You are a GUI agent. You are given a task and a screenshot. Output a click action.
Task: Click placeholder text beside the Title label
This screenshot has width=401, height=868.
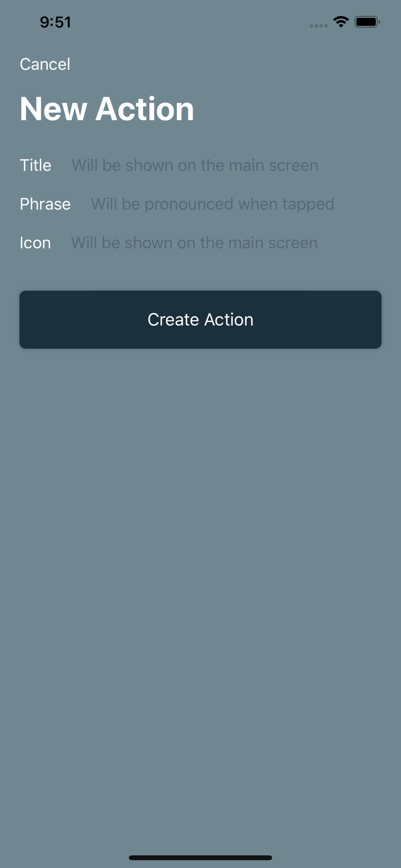pos(195,165)
